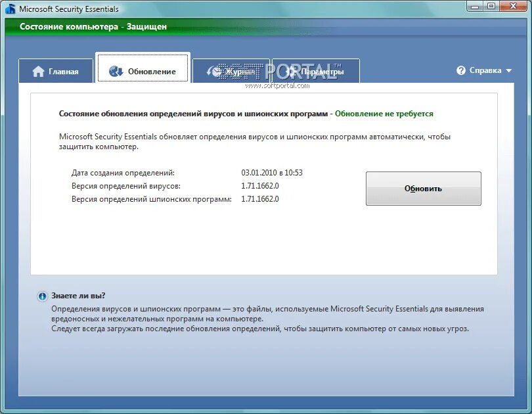Viewport: 532px width, 414px height.
Task: Minimize the Security Essentials window
Action: (475, 7)
